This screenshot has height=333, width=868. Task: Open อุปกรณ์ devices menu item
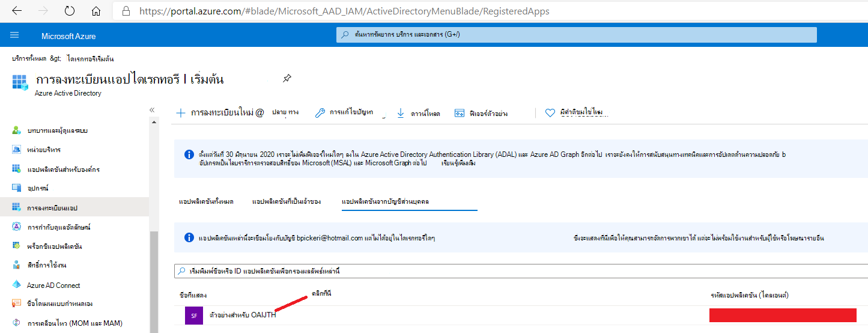pos(38,189)
